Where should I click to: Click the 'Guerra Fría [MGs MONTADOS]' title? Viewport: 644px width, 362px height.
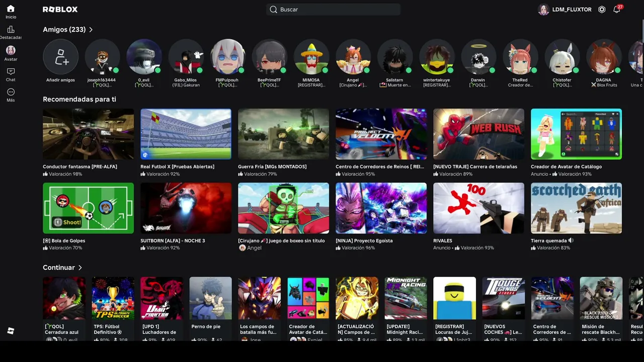pyautogui.click(x=272, y=166)
